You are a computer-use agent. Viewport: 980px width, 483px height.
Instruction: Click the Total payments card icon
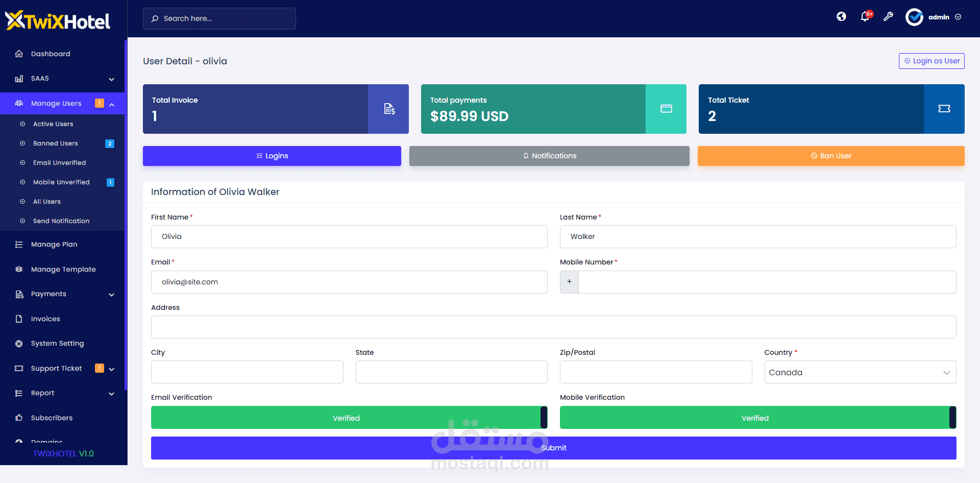[x=666, y=109]
